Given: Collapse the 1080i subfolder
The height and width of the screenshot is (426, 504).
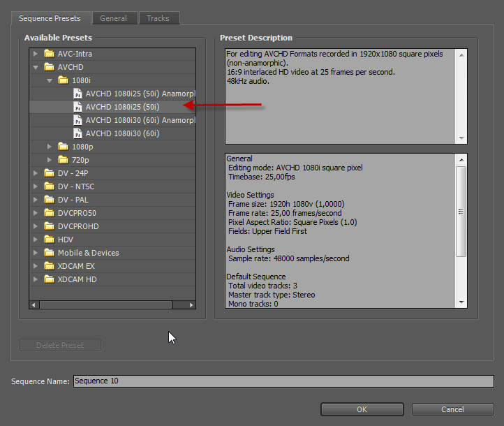Looking at the screenshot, I should [x=50, y=80].
